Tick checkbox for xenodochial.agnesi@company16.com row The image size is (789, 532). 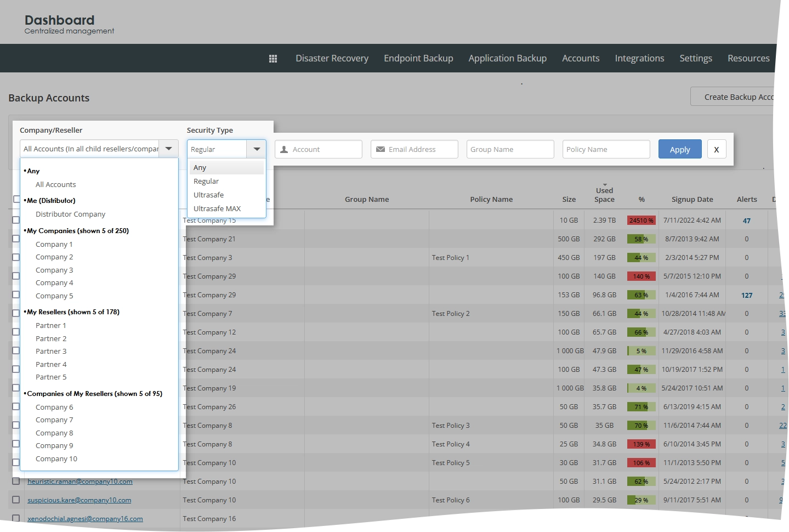coord(16,519)
